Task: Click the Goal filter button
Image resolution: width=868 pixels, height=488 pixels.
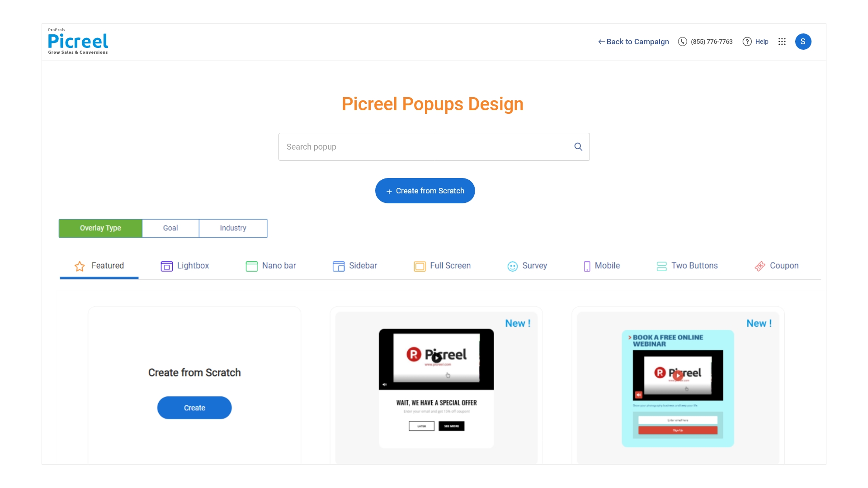Action: tap(170, 228)
